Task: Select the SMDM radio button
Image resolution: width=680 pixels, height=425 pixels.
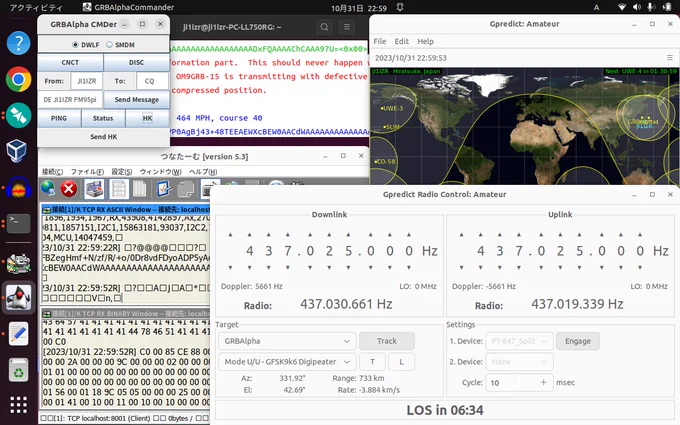Action: (109, 45)
